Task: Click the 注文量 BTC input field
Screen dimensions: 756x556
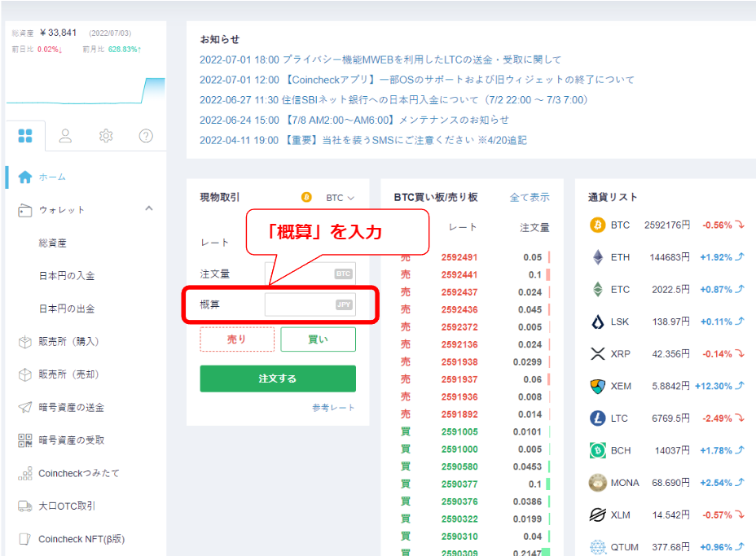Action: (310, 274)
